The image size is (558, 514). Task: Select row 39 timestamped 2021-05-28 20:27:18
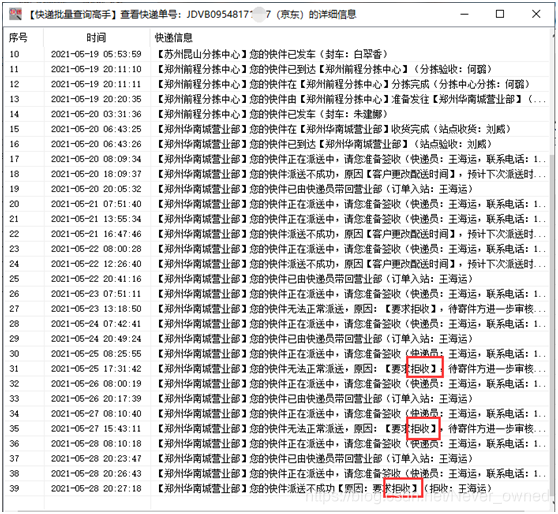(276, 488)
